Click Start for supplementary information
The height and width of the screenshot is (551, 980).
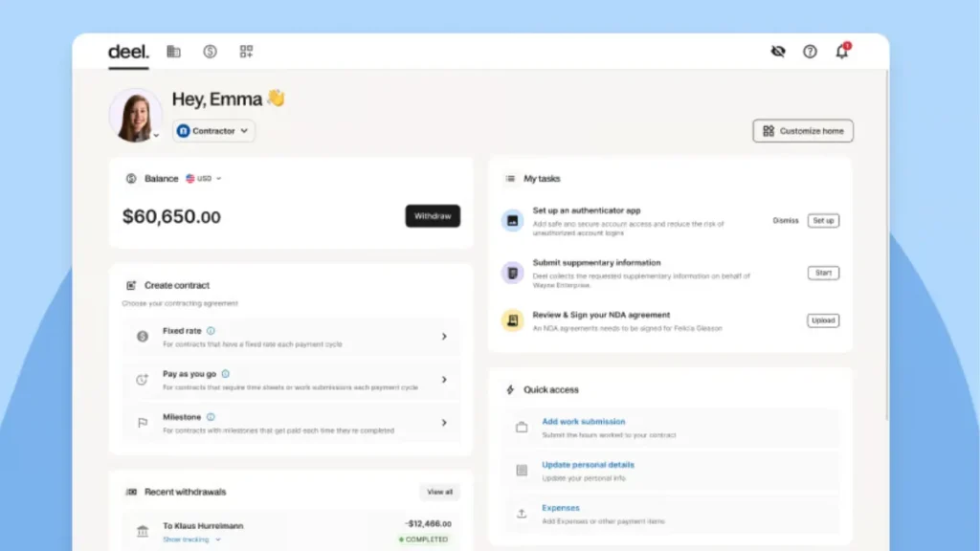pos(823,273)
